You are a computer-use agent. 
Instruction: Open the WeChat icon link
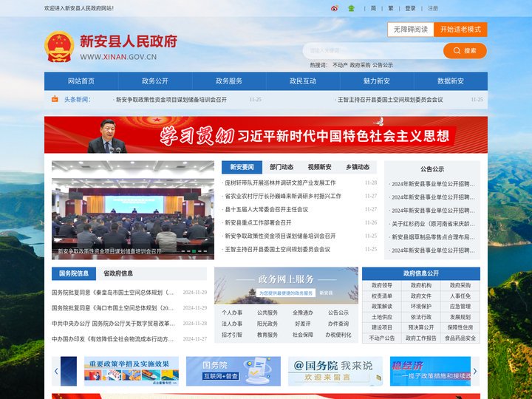coord(351,8)
